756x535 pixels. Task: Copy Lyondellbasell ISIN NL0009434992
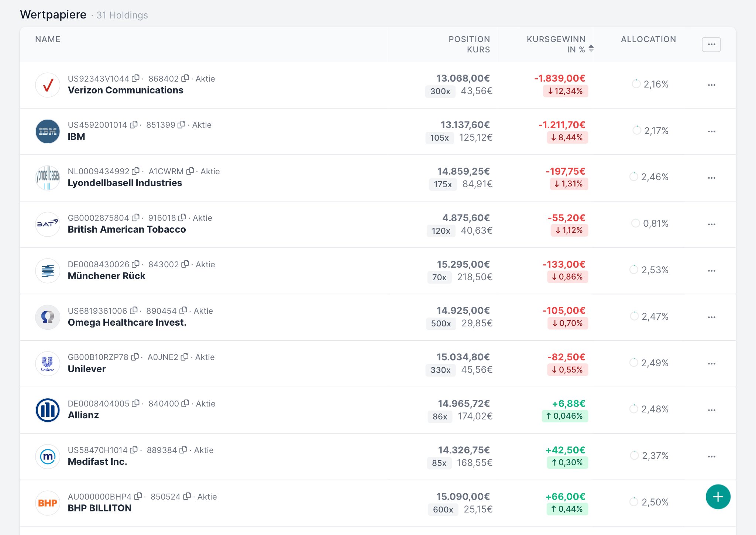[135, 171]
